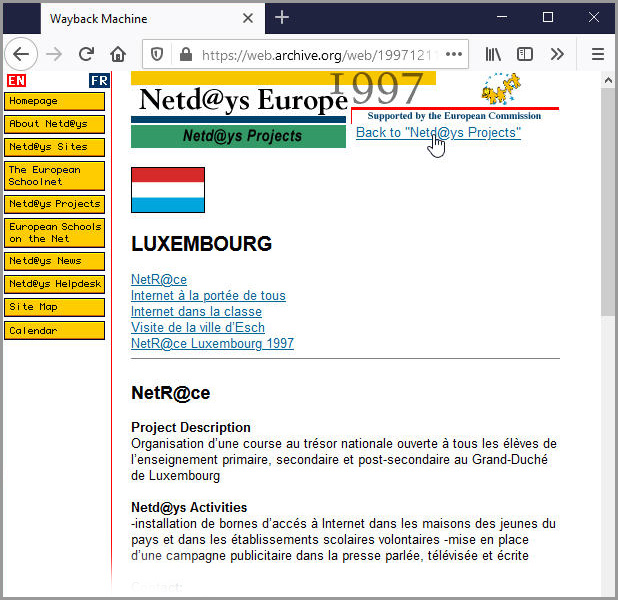Open Netd@ys Helpdesk in the sidebar
This screenshot has height=600, width=618.
[x=54, y=284]
